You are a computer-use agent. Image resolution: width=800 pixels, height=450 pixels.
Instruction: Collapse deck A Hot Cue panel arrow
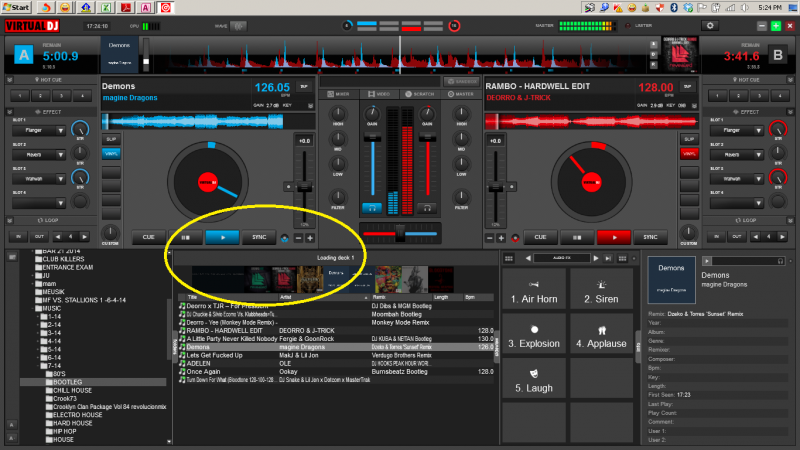[x=9, y=80]
